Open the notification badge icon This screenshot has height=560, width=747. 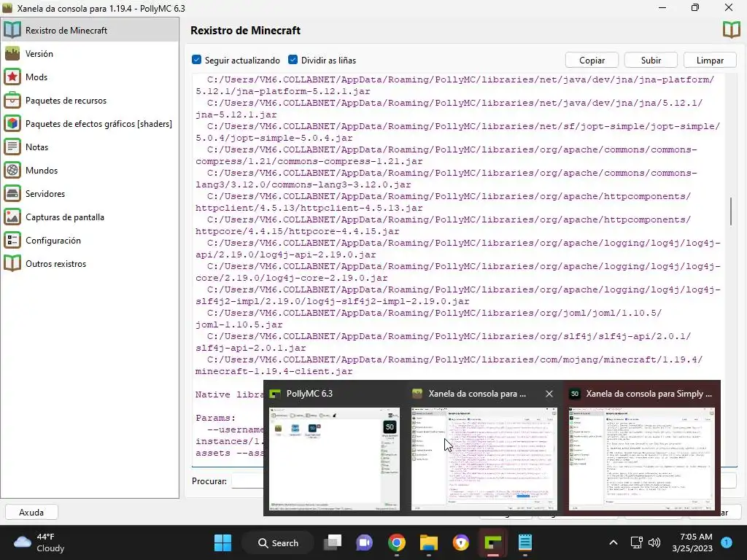coord(727,542)
